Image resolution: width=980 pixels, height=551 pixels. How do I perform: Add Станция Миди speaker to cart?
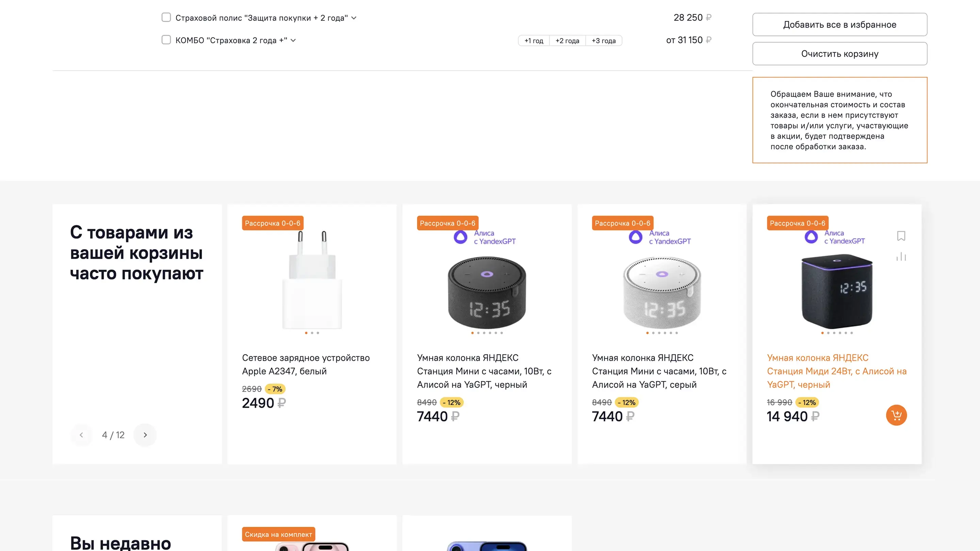896,415
